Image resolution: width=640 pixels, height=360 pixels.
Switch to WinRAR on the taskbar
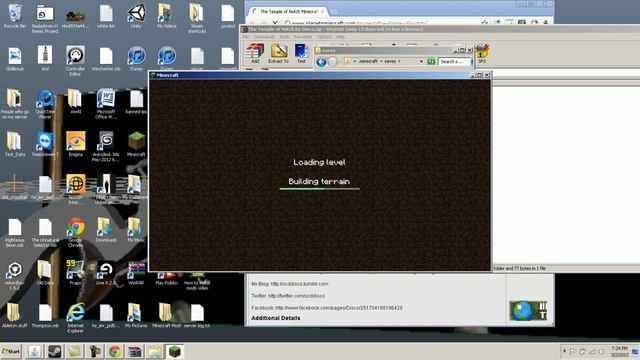[x=135, y=351]
